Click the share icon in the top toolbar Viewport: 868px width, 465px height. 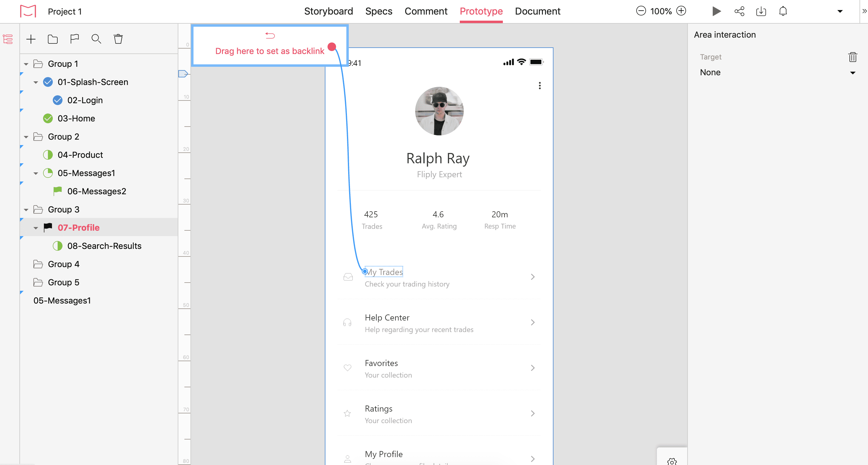click(x=739, y=11)
